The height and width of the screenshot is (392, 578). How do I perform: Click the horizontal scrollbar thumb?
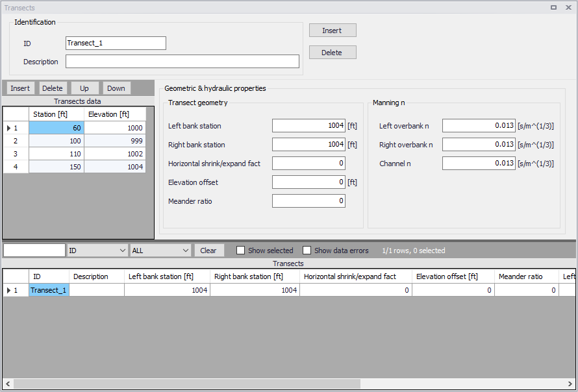click(x=187, y=384)
